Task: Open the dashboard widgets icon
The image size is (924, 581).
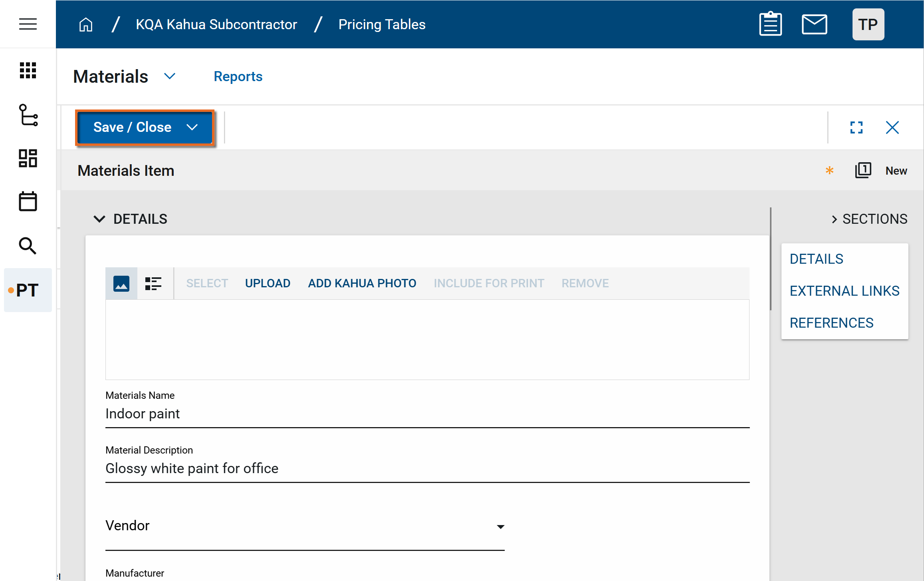Action: point(28,158)
